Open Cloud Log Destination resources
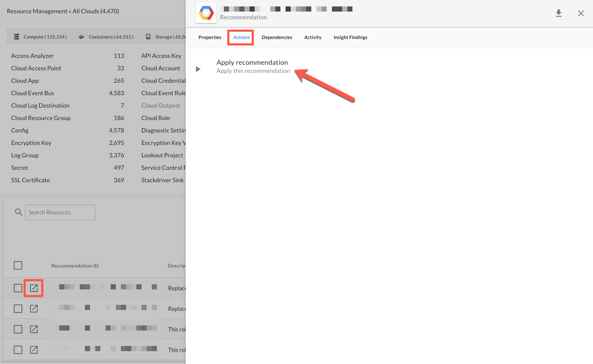Viewport: 593px width, 364px height. click(x=40, y=105)
